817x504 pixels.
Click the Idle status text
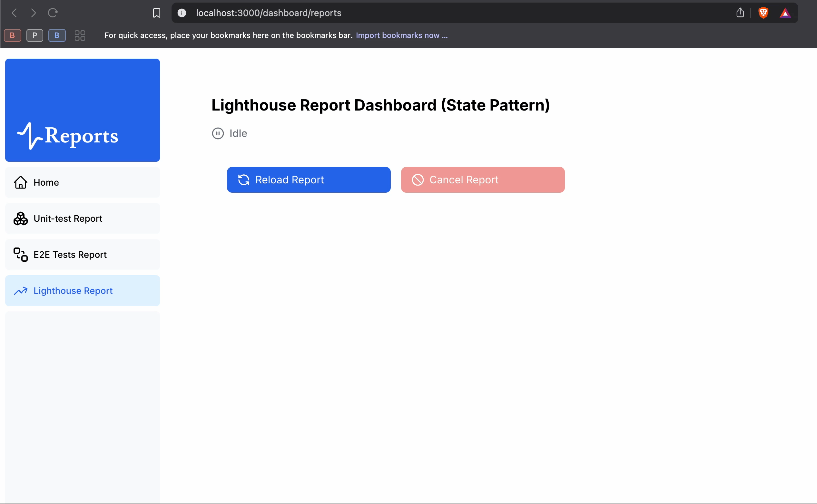[x=238, y=133]
